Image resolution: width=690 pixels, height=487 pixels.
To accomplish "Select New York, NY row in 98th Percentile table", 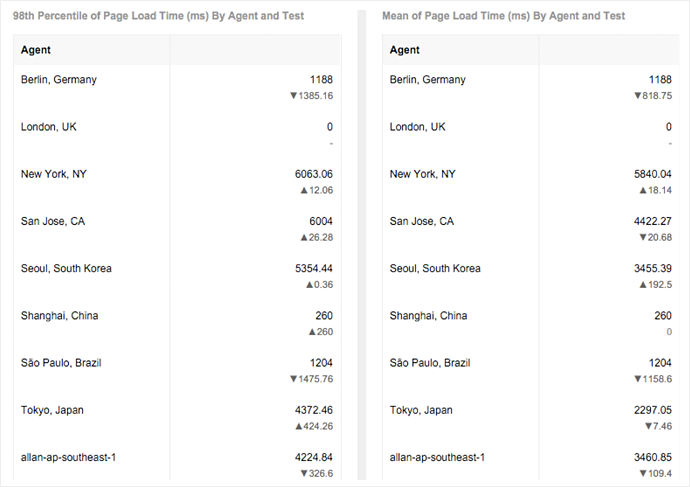I will (x=54, y=174).
